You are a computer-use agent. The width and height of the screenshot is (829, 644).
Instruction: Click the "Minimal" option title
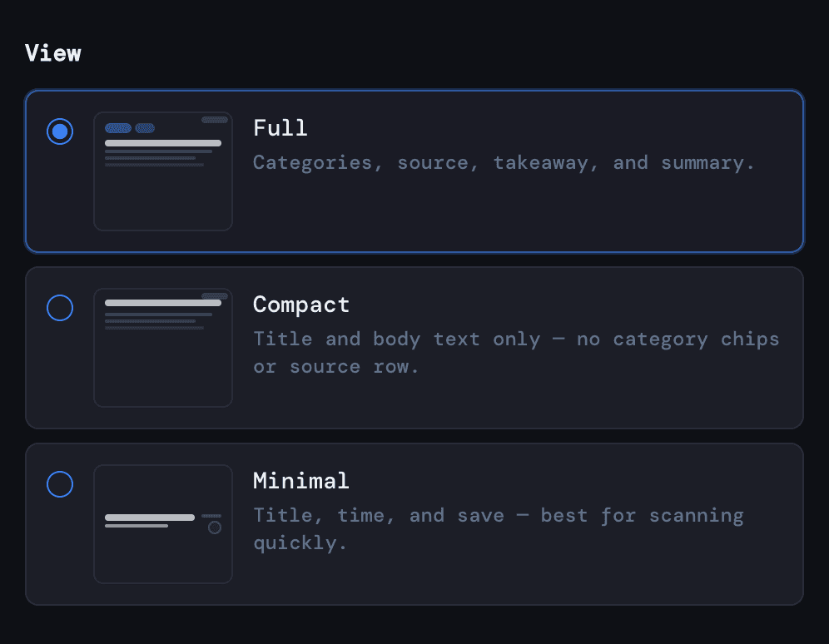point(301,481)
